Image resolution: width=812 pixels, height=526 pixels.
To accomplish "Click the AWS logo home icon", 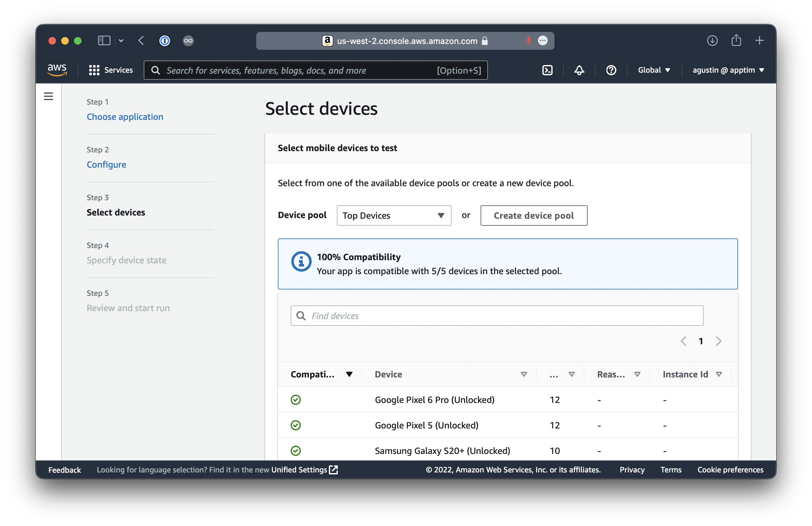I will click(57, 70).
